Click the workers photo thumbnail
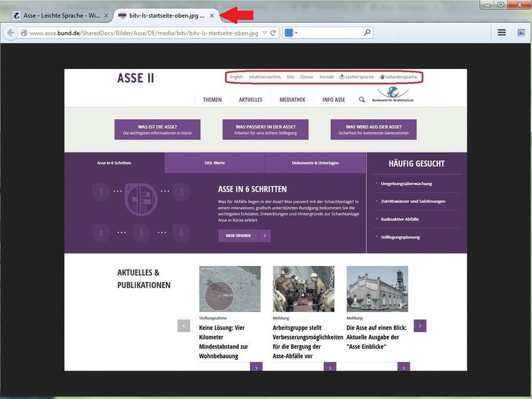This screenshot has width=532, height=399. (303, 289)
